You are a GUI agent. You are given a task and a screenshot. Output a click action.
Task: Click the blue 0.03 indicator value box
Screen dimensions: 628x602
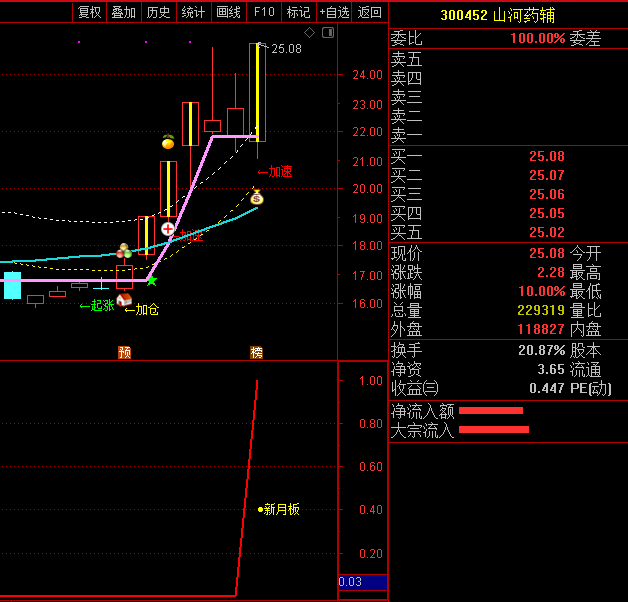362,582
